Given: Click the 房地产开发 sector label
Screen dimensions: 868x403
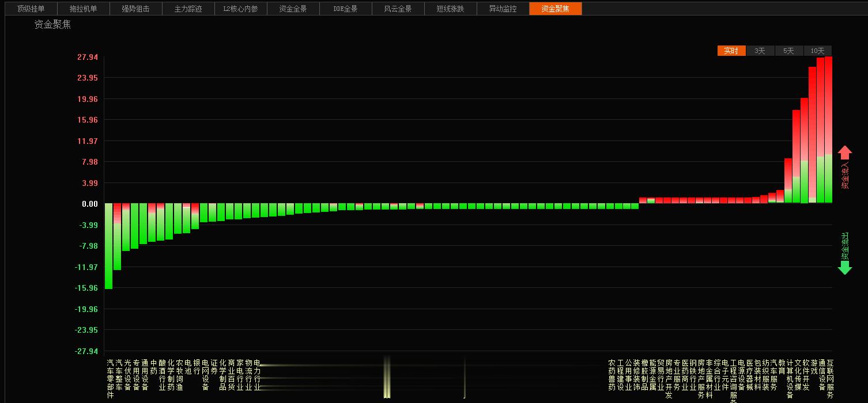Looking at the screenshot, I should tap(669, 379).
